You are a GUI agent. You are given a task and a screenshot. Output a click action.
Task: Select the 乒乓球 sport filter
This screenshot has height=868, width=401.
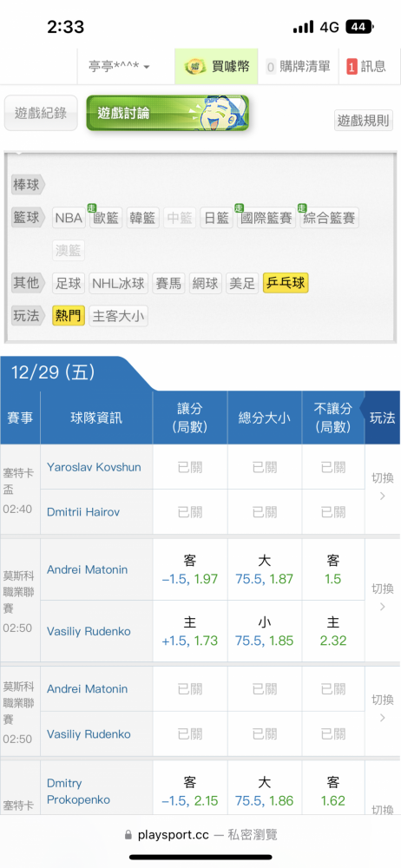click(286, 284)
